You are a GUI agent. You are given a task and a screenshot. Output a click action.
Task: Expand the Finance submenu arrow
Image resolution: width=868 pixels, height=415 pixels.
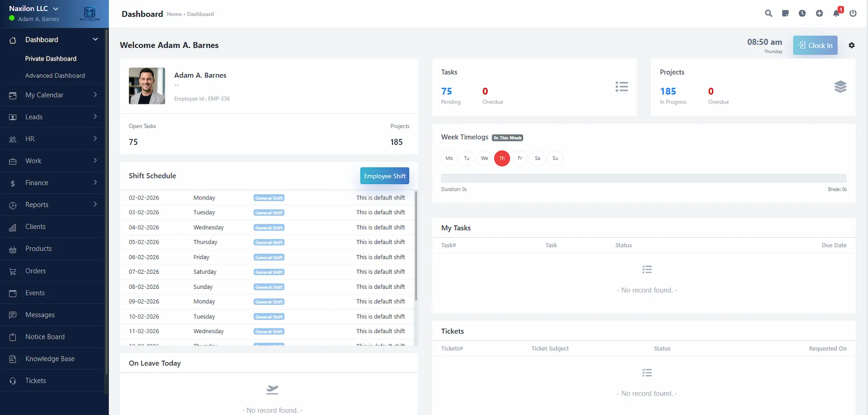tap(95, 182)
